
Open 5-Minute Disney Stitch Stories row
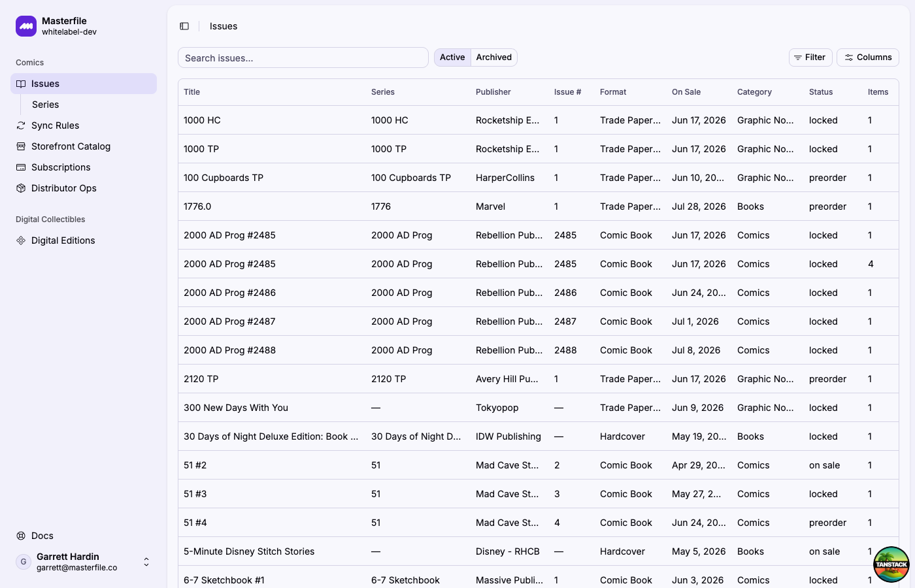point(538,551)
